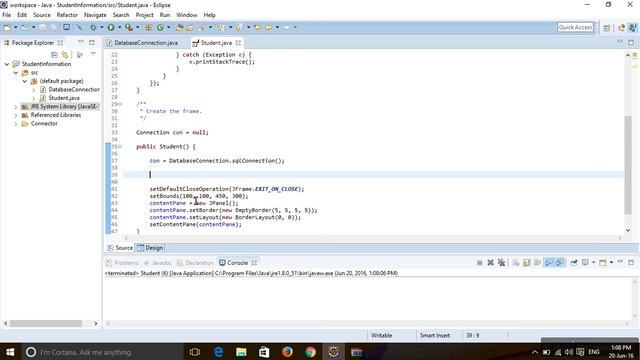Switch to the Design tab of editor
The height and width of the screenshot is (360, 640).
tap(150, 248)
